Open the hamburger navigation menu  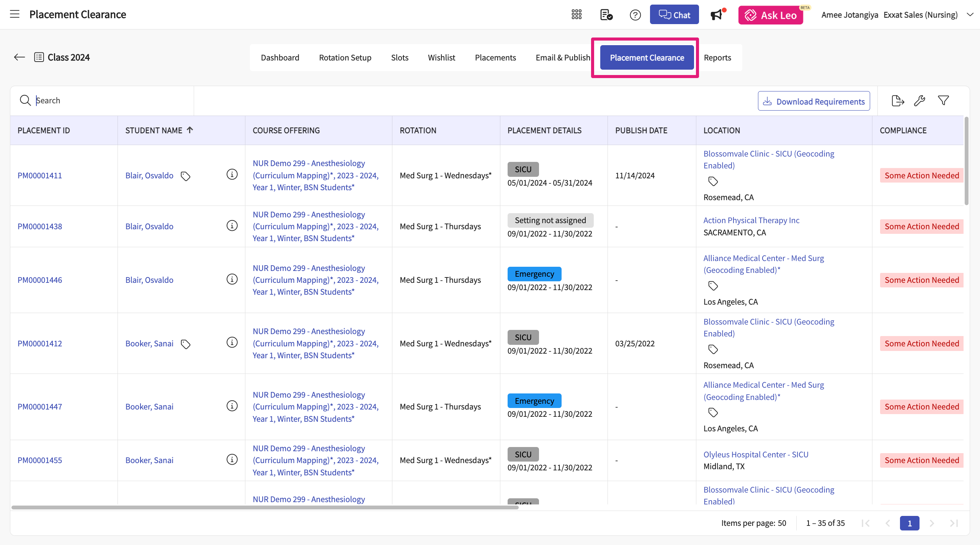click(15, 15)
